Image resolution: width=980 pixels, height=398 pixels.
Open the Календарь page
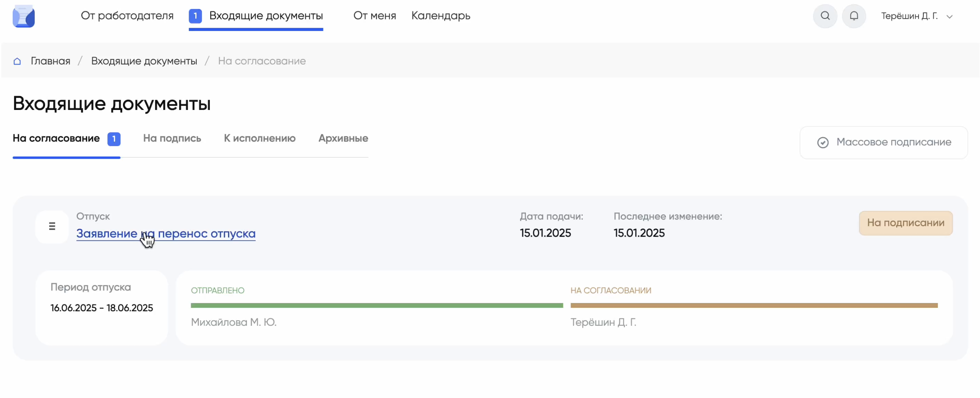click(440, 16)
